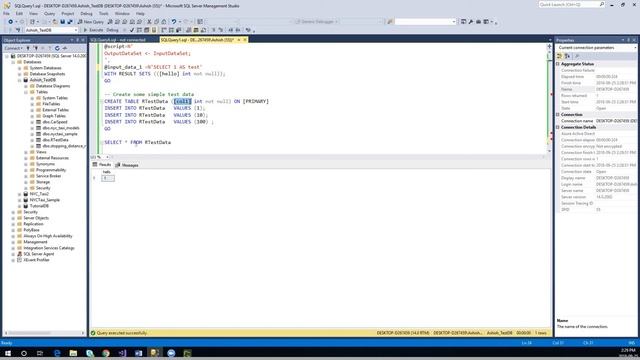Click the Cut scissors icon
Screen dimensions: 640x360
click(149, 22)
